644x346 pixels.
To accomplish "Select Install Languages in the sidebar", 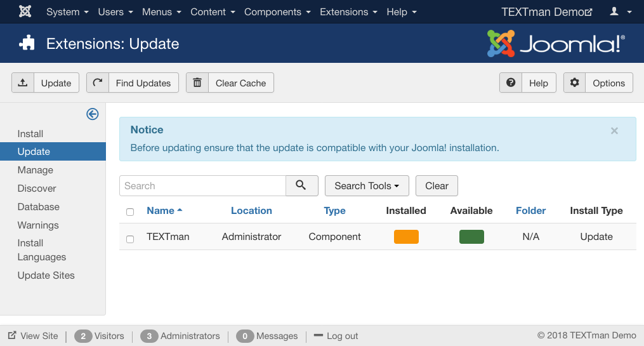I will [41, 250].
